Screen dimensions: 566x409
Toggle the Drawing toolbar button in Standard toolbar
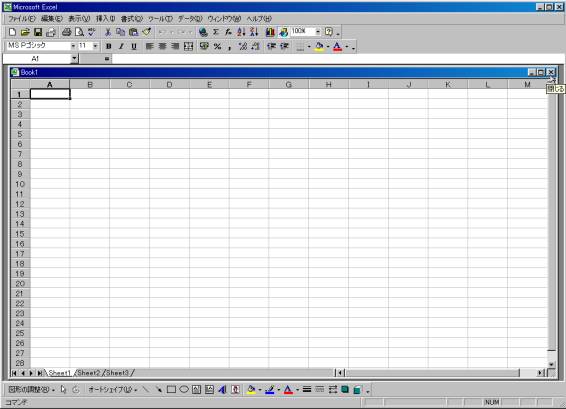pos(283,32)
